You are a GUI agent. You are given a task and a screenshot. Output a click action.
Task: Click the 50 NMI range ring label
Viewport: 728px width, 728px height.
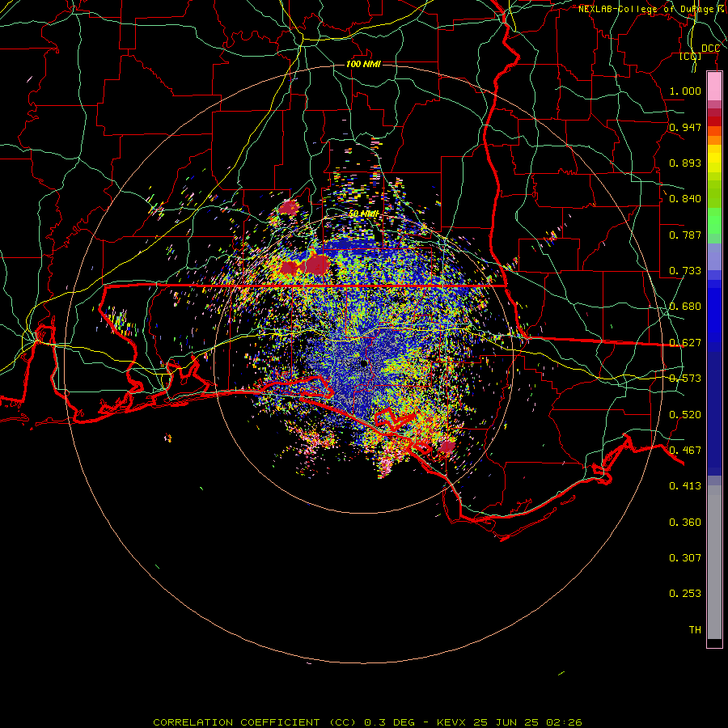(x=364, y=214)
